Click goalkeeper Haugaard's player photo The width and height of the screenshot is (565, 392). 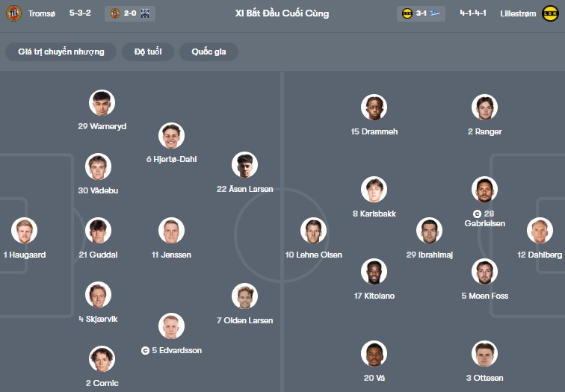tap(24, 231)
